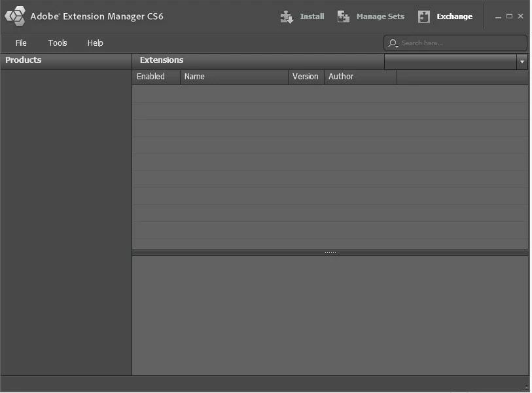Click the Products panel header
532x393 pixels.
[66, 60]
